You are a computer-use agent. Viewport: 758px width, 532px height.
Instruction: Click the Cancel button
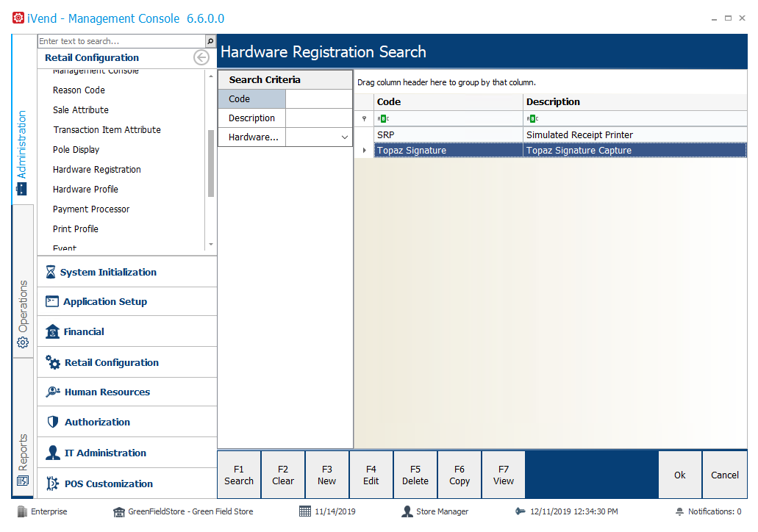pyautogui.click(x=725, y=475)
